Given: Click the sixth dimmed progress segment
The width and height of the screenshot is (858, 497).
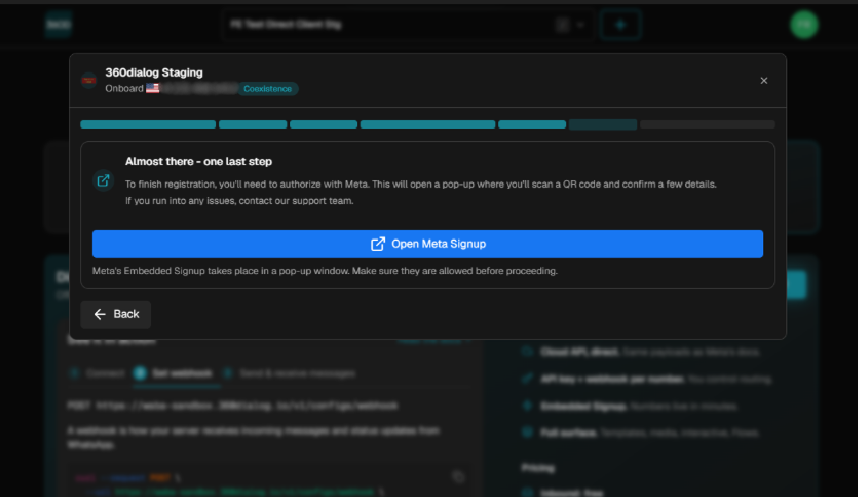Looking at the screenshot, I should (x=602, y=125).
